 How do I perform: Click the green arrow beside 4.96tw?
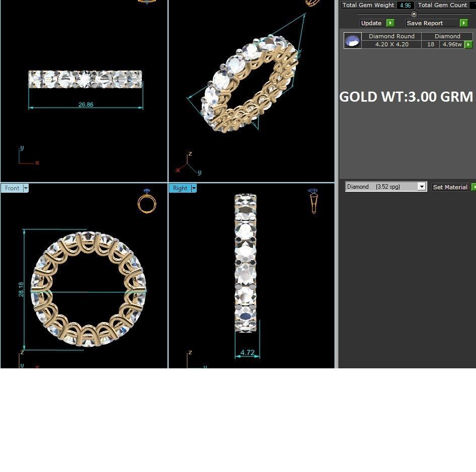tap(468, 45)
